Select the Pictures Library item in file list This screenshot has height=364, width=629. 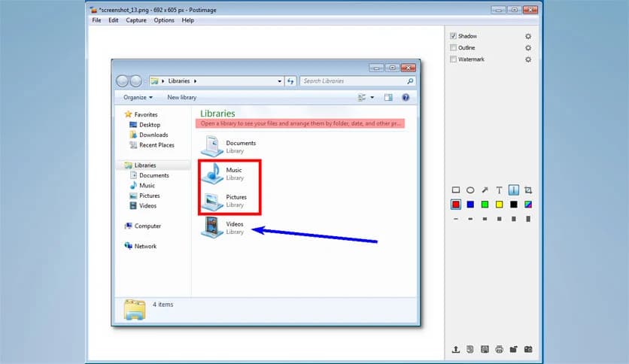224,201
